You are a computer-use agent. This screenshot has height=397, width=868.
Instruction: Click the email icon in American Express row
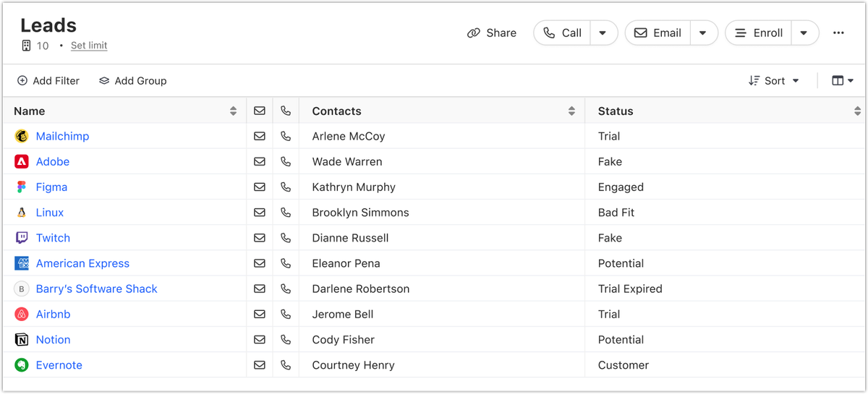tap(260, 263)
